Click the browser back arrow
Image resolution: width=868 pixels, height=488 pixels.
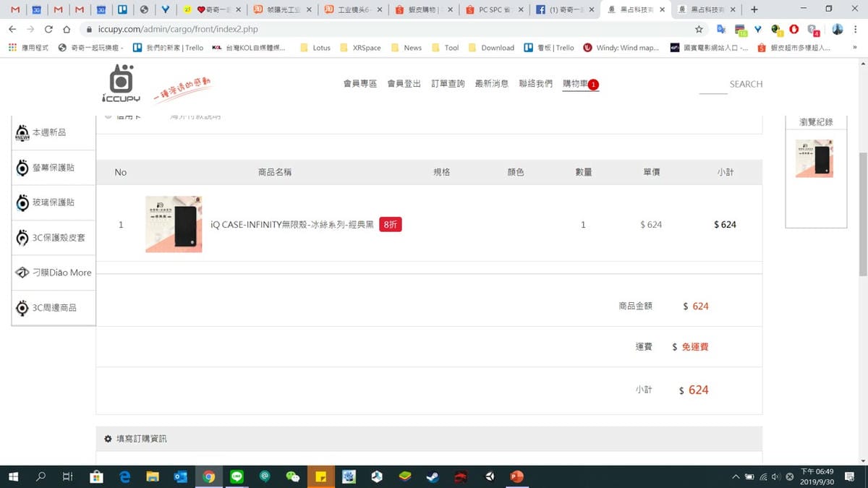[x=12, y=30]
